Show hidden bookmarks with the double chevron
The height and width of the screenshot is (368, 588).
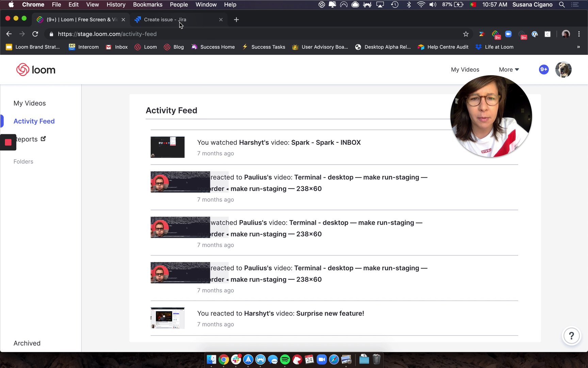[578, 47]
